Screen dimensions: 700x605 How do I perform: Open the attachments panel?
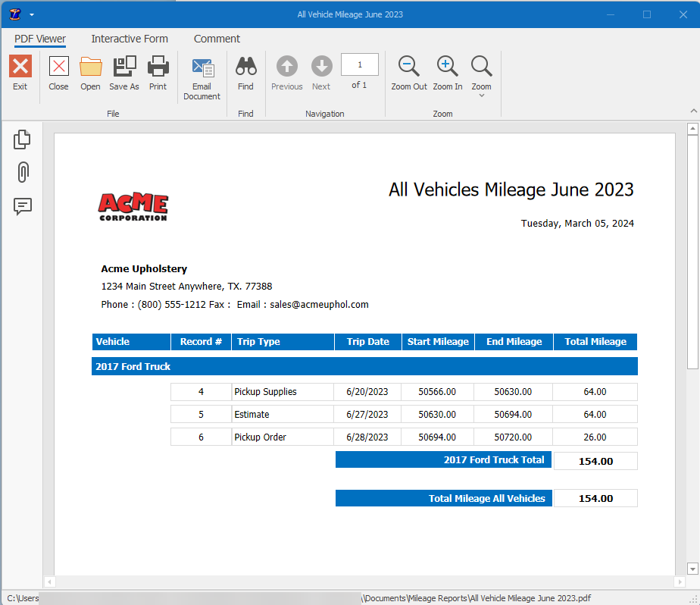22,173
